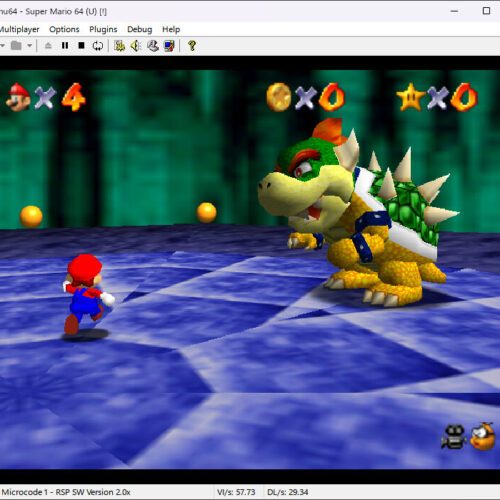500x500 pixels.
Task: Stop emulation with the square stop button
Action: coord(81,45)
